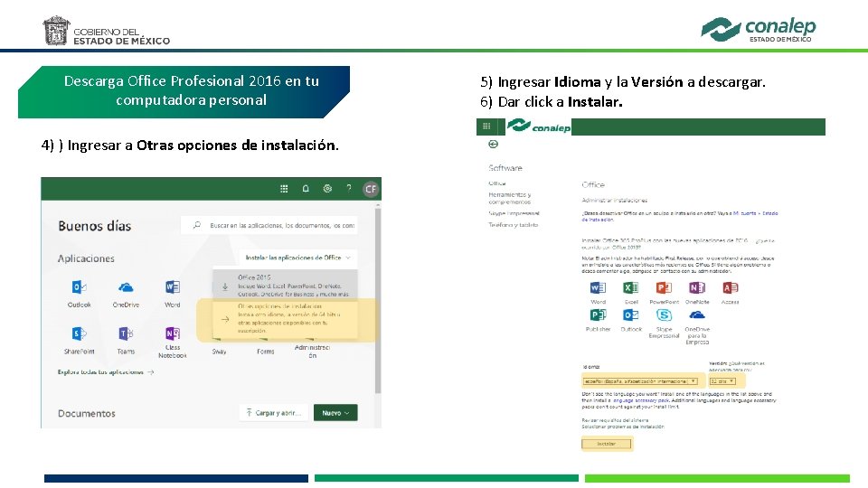Click the Office home vertical scrollbar

[x=378, y=299]
